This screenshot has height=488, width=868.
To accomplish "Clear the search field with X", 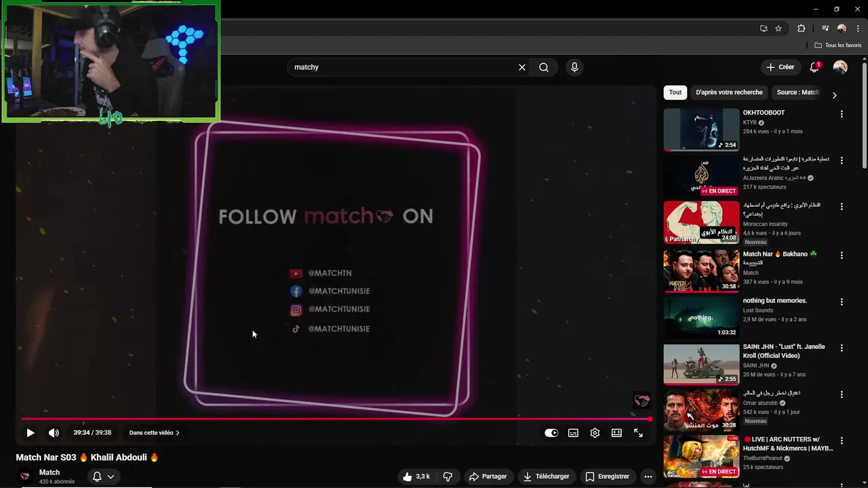I will [x=522, y=67].
